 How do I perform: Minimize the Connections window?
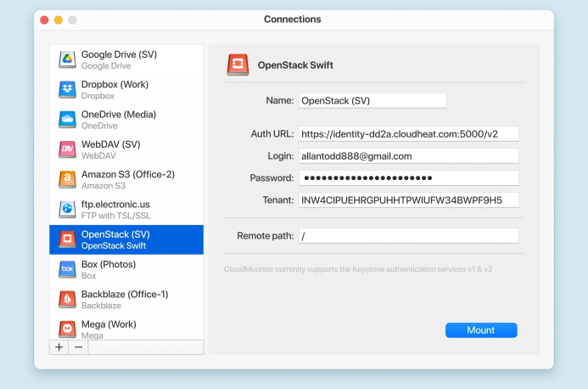tap(59, 20)
